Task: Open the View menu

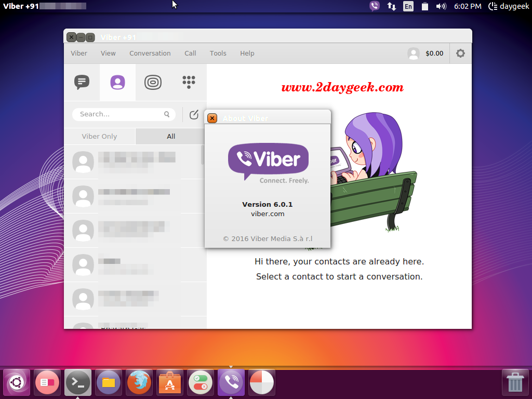Action: (108, 54)
